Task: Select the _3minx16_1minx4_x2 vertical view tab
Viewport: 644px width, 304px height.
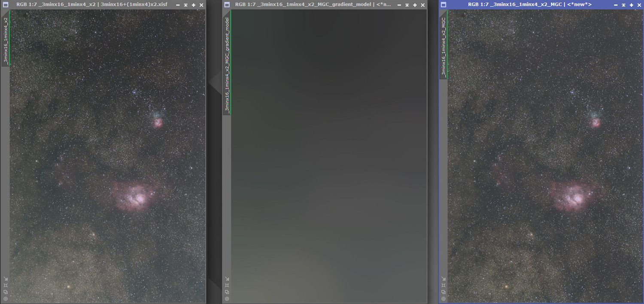Action: click(x=5, y=39)
